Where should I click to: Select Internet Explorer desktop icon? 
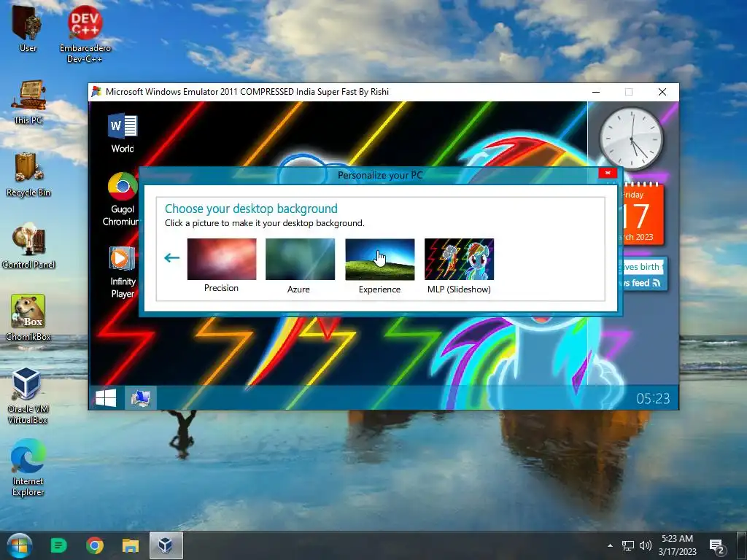tap(28, 467)
